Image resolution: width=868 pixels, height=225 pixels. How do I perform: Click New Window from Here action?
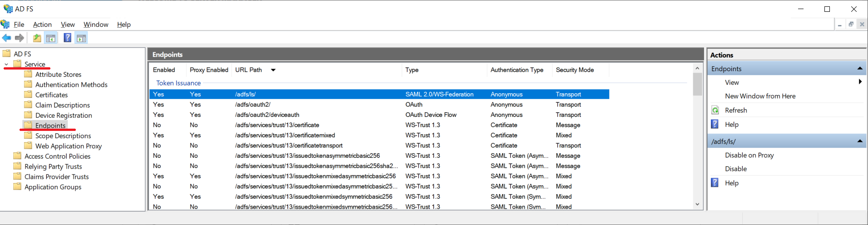[760, 96]
